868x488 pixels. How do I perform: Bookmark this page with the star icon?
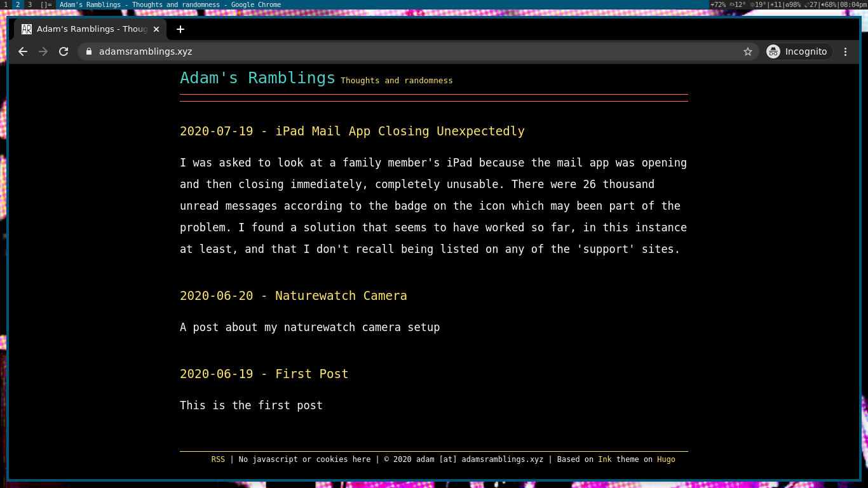point(748,51)
